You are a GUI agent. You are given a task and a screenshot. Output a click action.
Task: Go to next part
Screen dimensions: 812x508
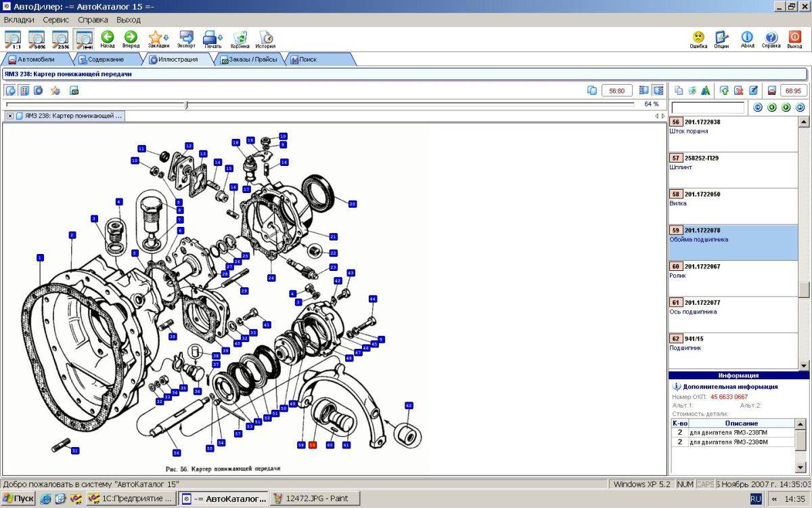pos(786,107)
